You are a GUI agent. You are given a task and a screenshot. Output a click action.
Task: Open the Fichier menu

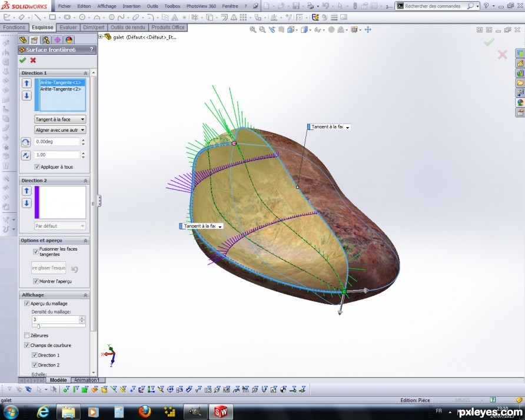pyautogui.click(x=65, y=6)
